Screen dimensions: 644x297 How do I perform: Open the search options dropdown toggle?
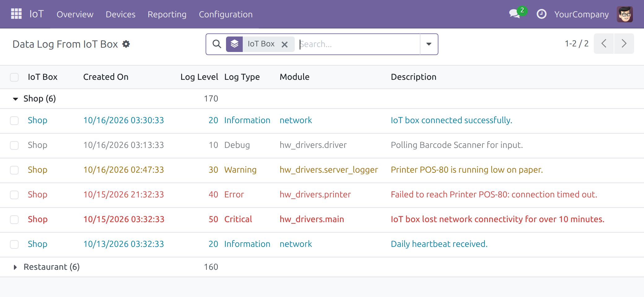point(429,44)
